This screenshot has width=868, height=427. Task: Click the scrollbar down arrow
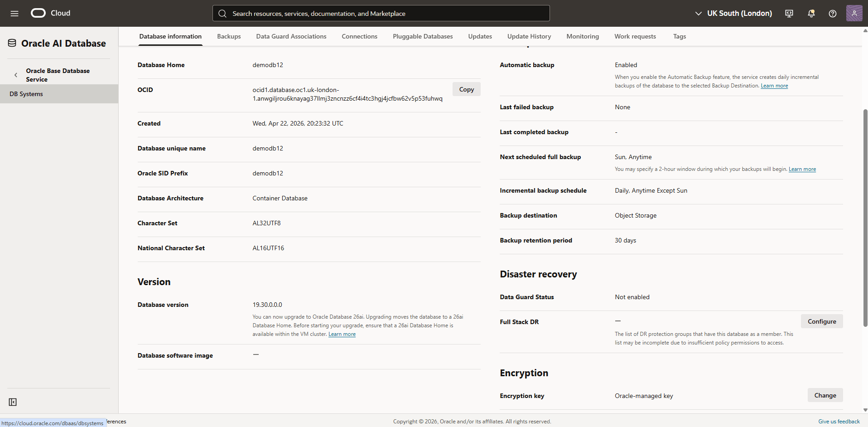865,410
